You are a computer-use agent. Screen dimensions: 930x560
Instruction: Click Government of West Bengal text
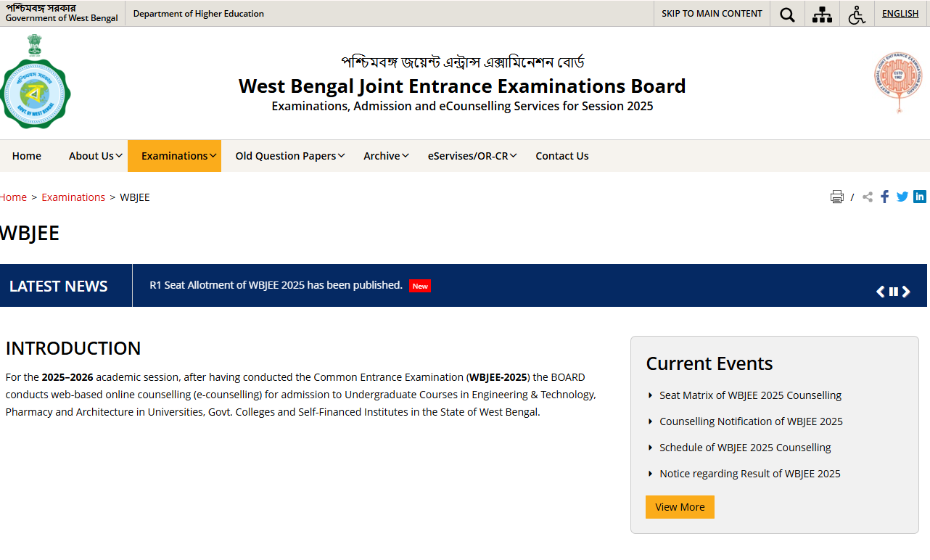pos(62,18)
